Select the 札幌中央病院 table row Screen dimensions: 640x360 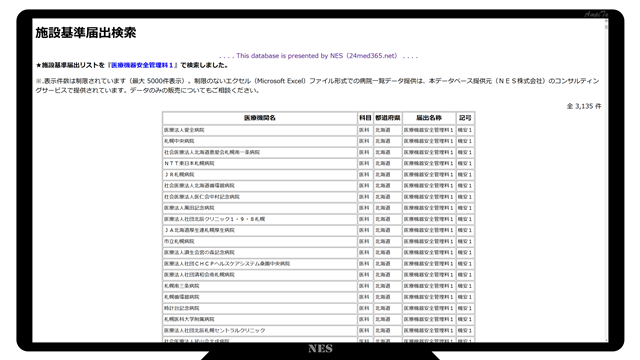pyautogui.click(x=318, y=141)
